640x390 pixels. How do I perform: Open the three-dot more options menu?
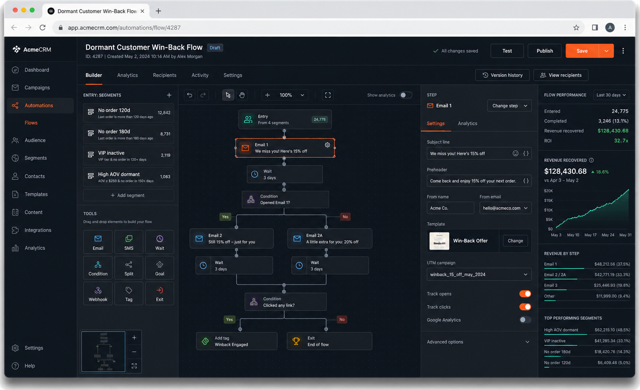(623, 51)
